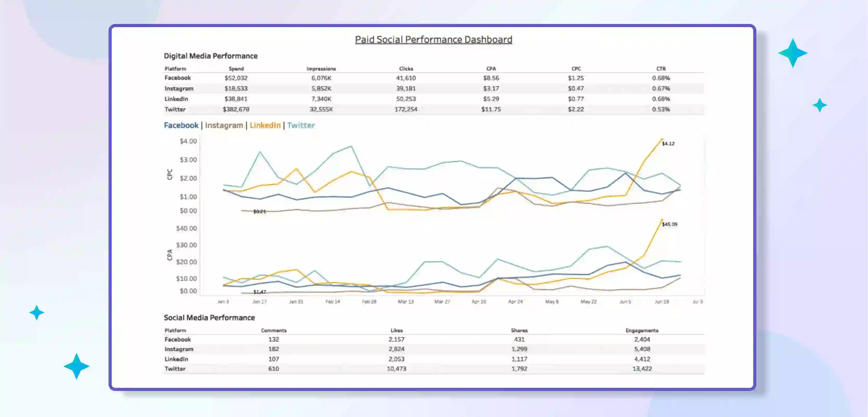Click the Impressions column header
The width and height of the screenshot is (868, 417).
[321, 69]
